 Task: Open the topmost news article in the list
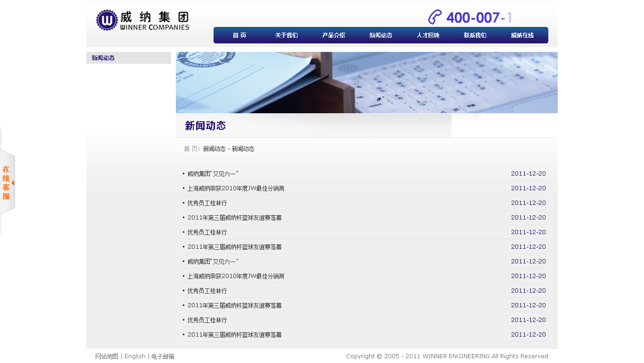(x=213, y=174)
